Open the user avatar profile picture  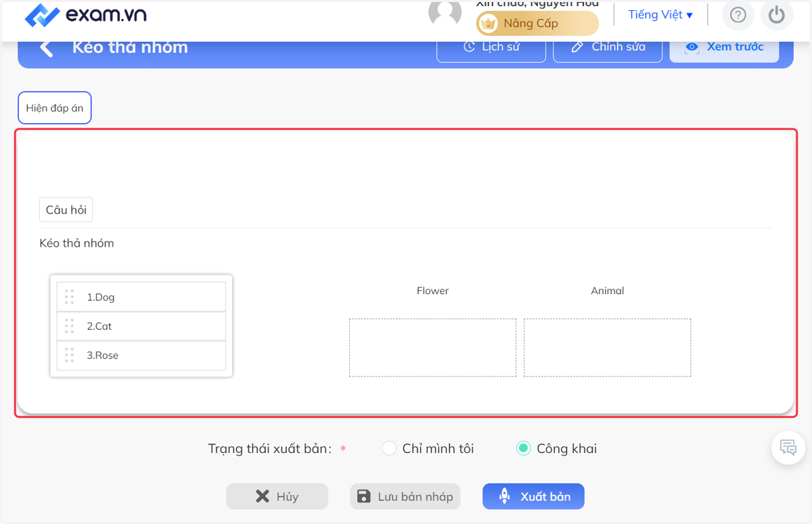(445, 13)
